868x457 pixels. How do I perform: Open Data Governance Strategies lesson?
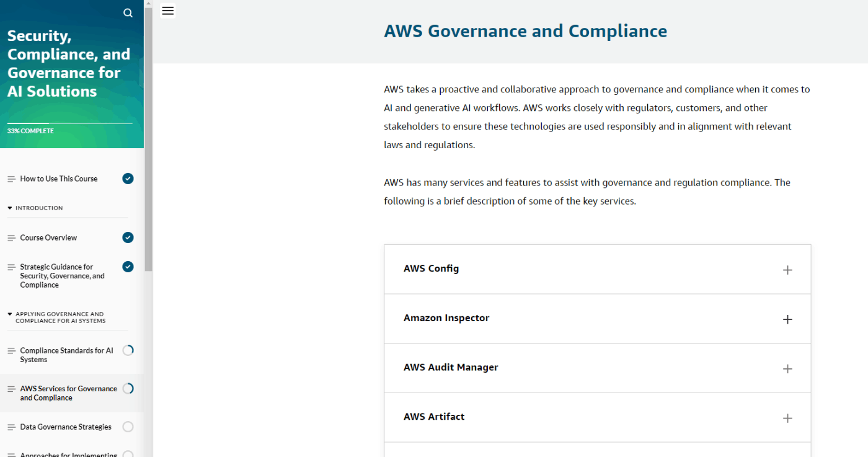tap(66, 427)
